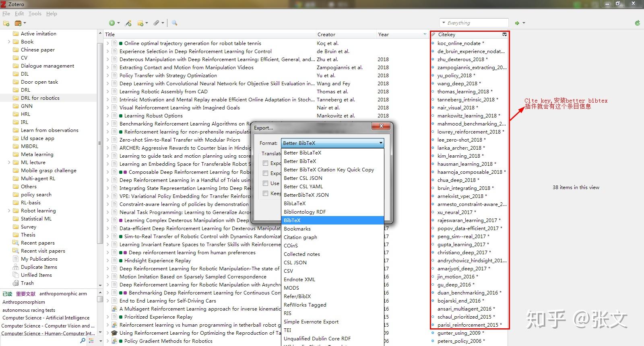The width and height of the screenshot is (644, 346).
Task: Choose Better CSL JSON in the format list
Action: (332, 178)
